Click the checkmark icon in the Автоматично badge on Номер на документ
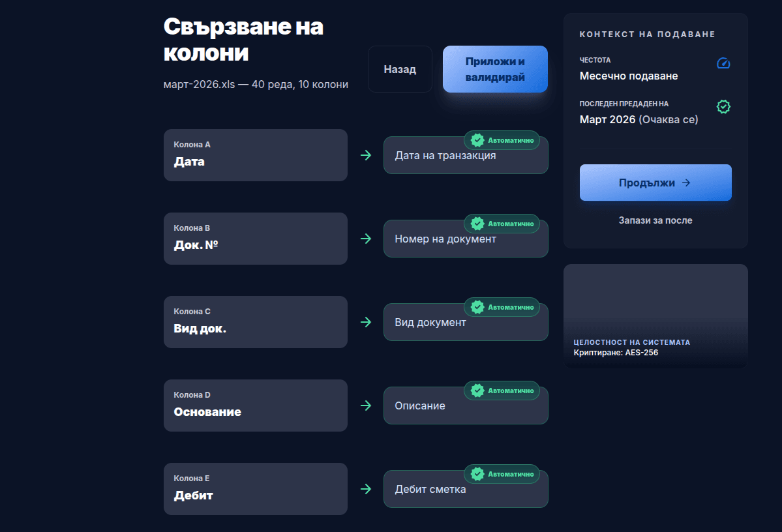The height and width of the screenshot is (532, 782). pyautogui.click(x=477, y=224)
